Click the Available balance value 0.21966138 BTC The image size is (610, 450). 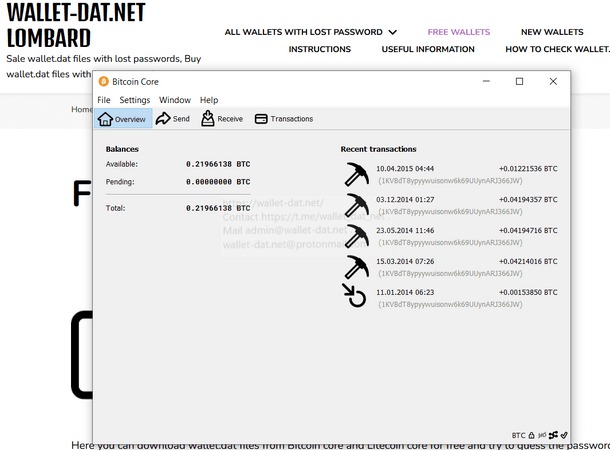(218, 164)
